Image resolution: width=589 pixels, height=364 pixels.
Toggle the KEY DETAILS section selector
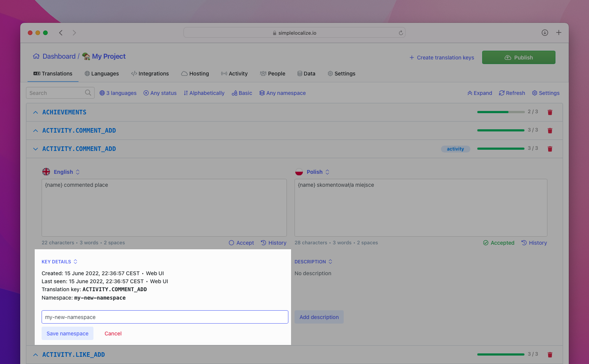pyautogui.click(x=60, y=262)
